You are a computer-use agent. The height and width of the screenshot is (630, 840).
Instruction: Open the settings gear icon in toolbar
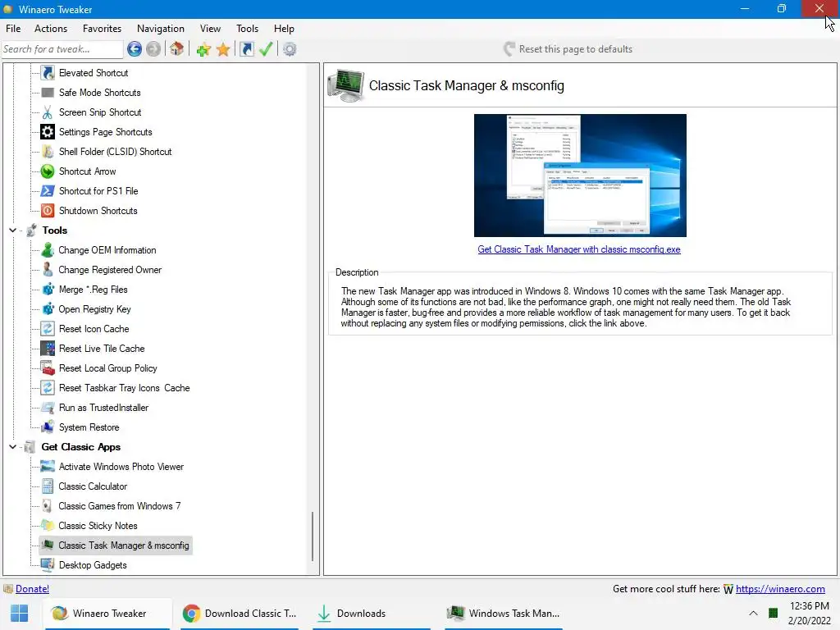[290, 49]
